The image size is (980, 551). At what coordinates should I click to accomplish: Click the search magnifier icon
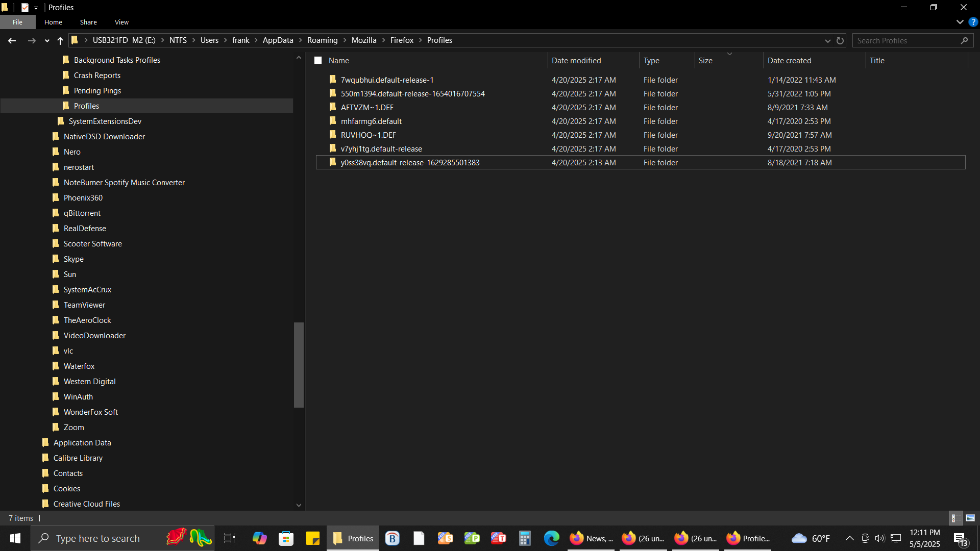coord(964,40)
